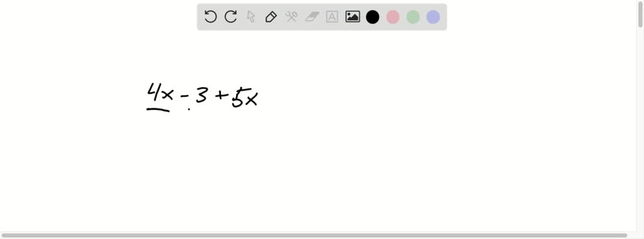Activate the eraser tool

pyautogui.click(x=312, y=17)
